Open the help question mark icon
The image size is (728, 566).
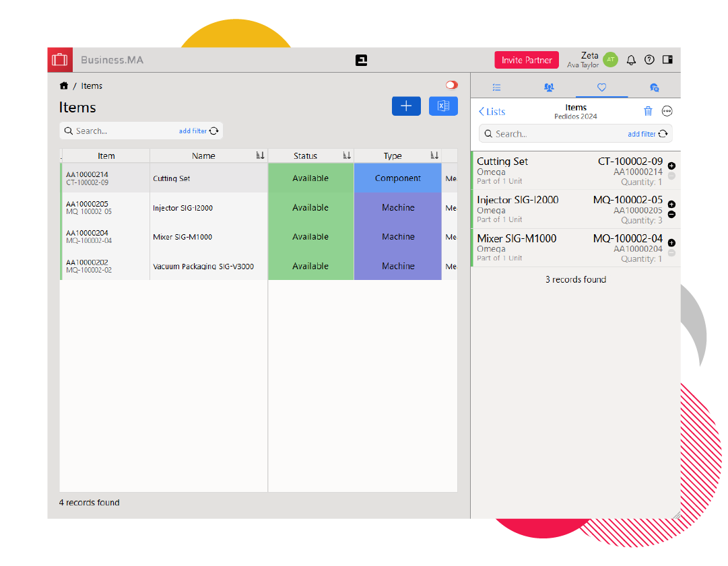[x=649, y=60]
